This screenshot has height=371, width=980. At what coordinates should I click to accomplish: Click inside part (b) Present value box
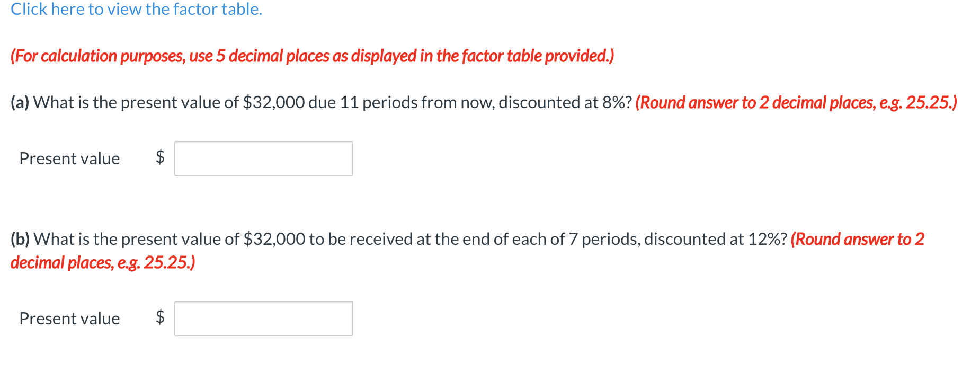[262, 318]
